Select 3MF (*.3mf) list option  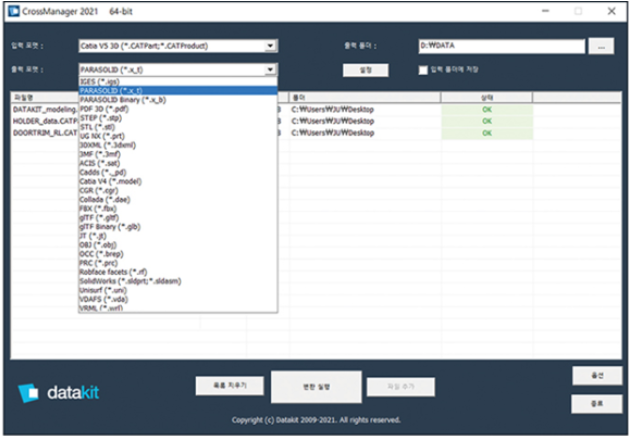(x=178, y=154)
